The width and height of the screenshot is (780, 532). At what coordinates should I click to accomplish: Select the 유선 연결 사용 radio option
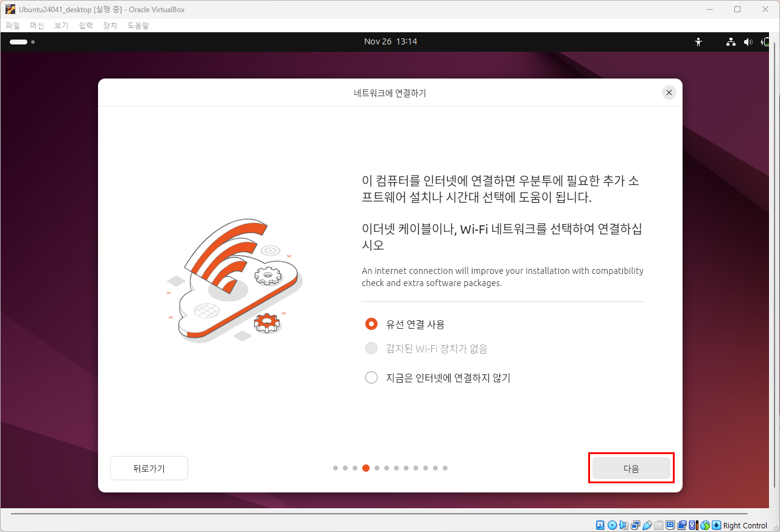point(371,324)
